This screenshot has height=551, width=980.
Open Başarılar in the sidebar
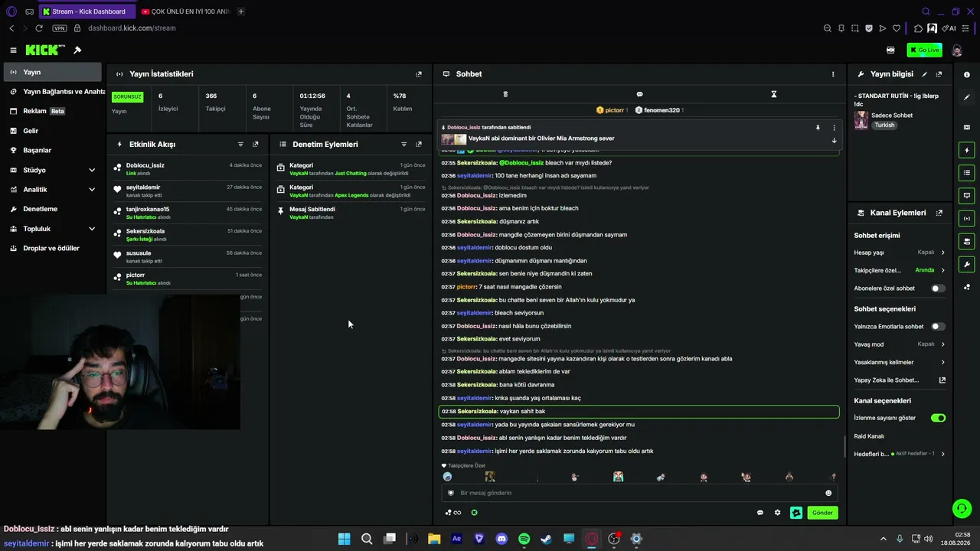point(51,151)
